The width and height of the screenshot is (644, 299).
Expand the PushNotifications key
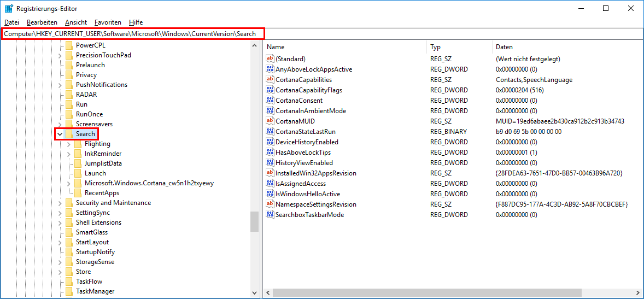point(60,85)
